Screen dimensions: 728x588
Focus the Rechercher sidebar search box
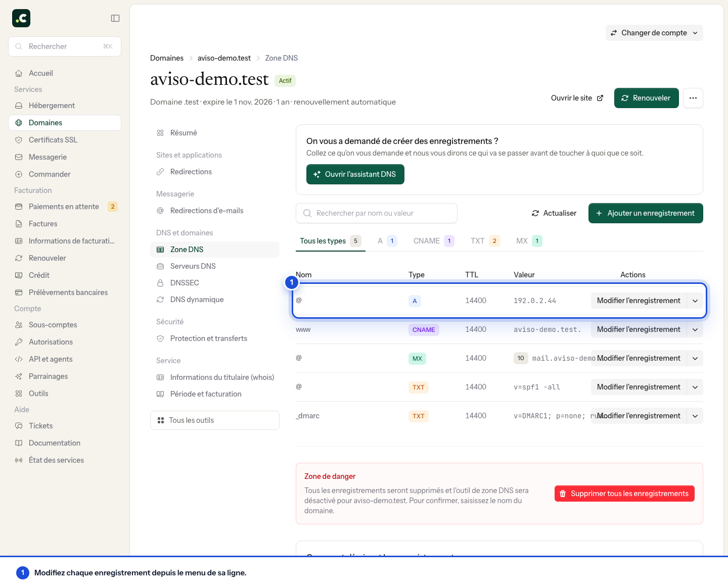[x=65, y=46]
